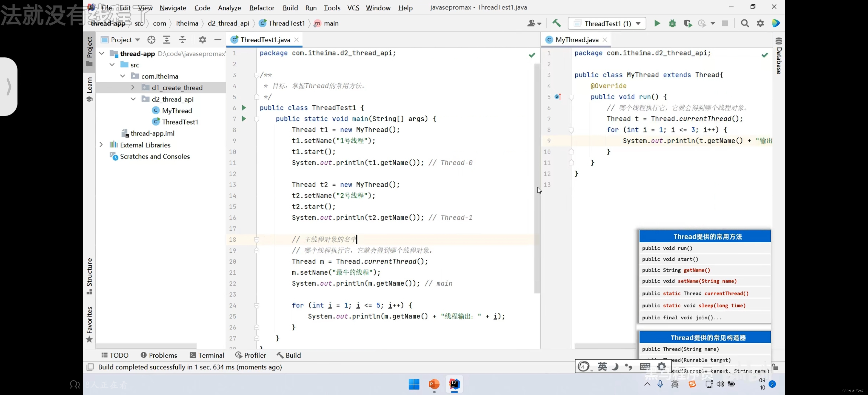868x395 pixels.
Task: Open the Problems tool window
Action: (159, 355)
